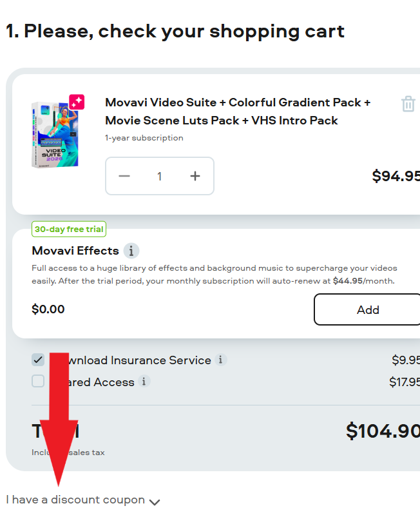420x526 pixels.
Task: Select the 30-day free trial badge
Action: [x=68, y=229]
